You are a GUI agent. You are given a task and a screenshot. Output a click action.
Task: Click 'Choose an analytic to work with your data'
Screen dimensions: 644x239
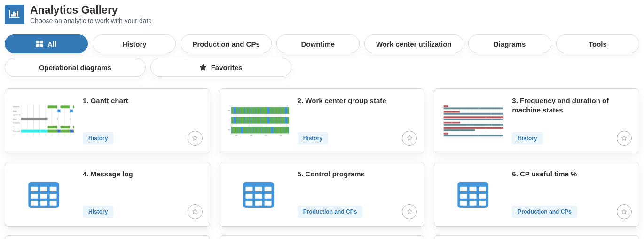click(x=91, y=21)
